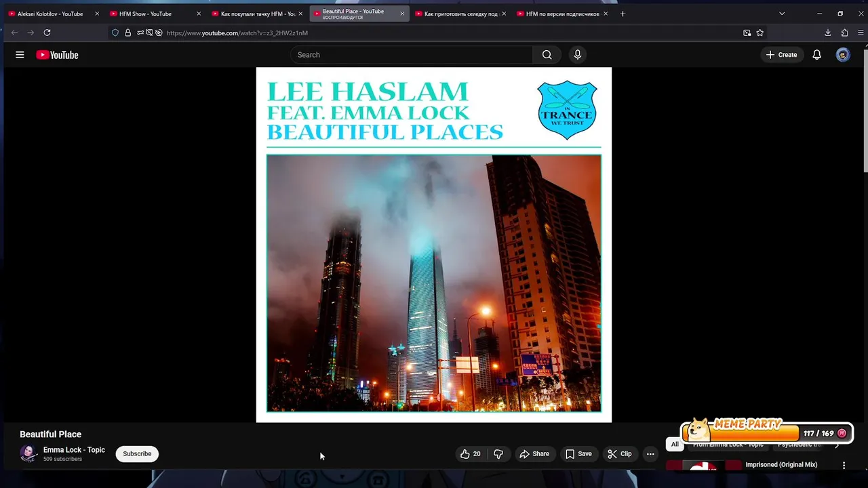Click the Create button
Viewport: 868px width, 488px height.
tap(781, 55)
